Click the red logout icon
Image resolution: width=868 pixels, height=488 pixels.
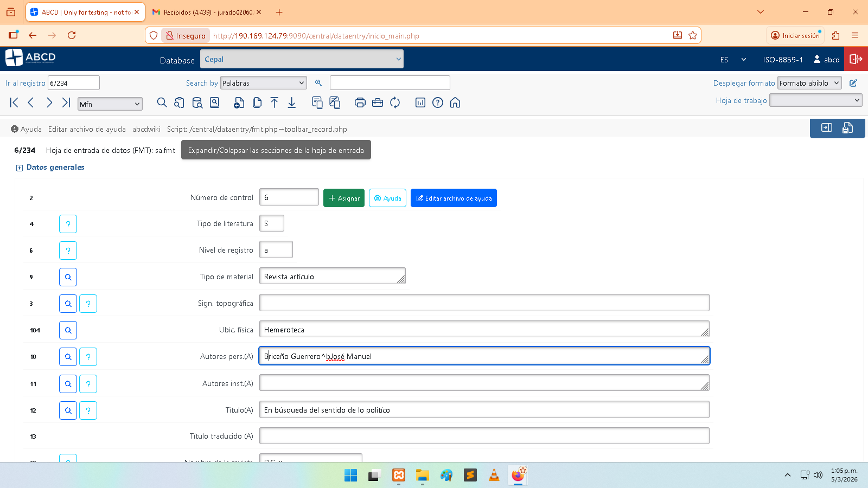click(856, 59)
